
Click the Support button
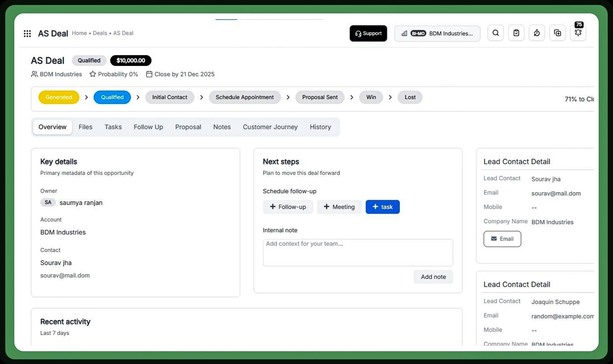[368, 33]
